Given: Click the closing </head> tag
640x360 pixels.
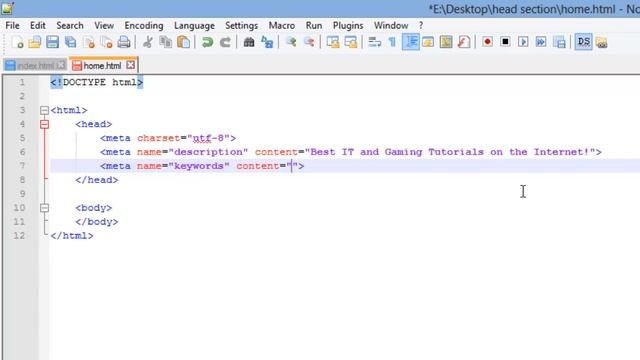Looking at the screenshot, I should [x=97, y=180].
